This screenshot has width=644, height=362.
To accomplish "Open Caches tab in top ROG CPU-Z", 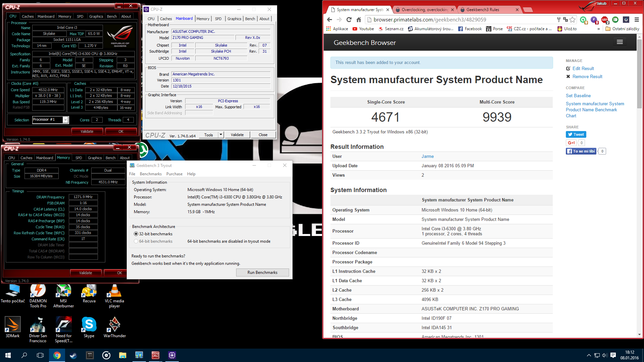I will coord(28,16).
